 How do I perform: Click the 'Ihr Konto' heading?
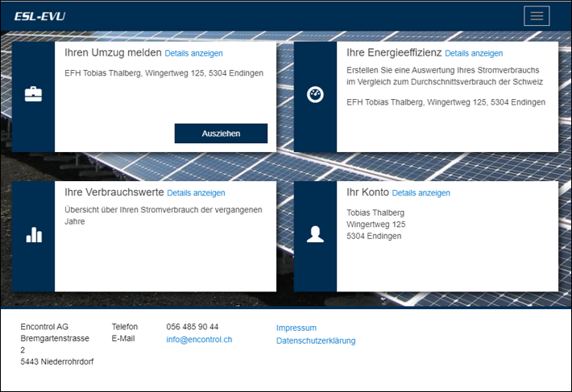tap(367, 192)
